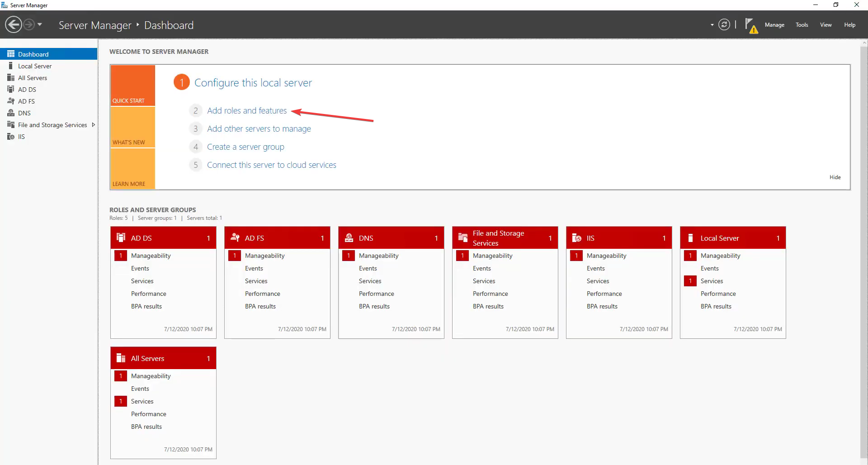Minimize the Server Manager window

[x=816, y=5]
